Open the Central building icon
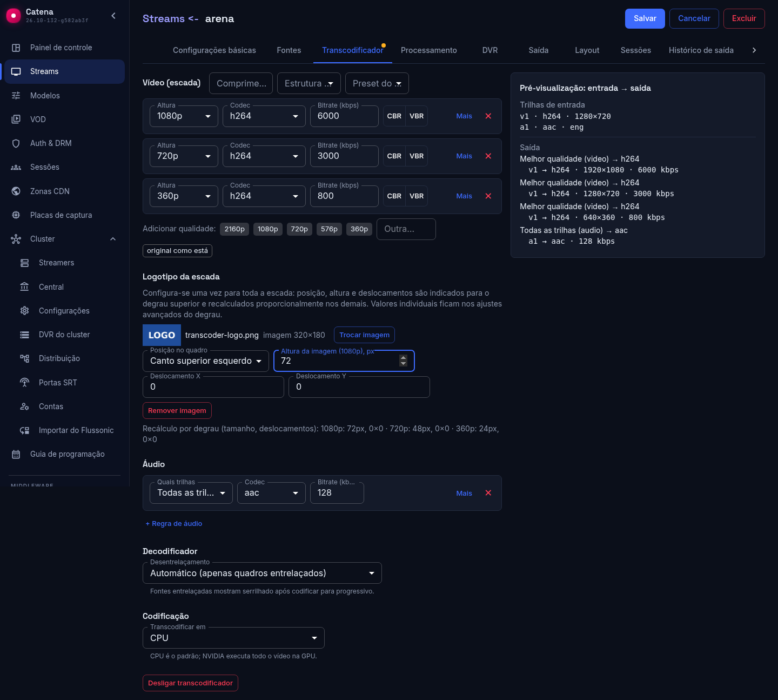Viewport: 778px width, 700px height. [25, 287]
